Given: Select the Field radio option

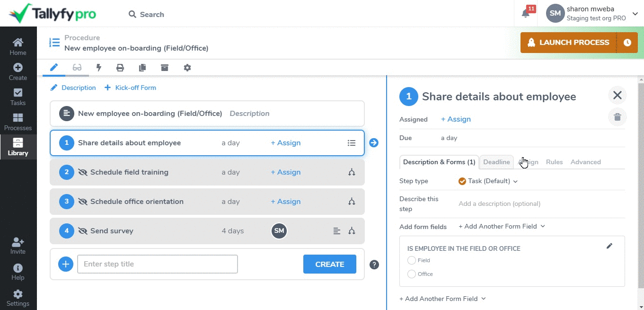Looking at the screenshot, I should click(412, 260).
